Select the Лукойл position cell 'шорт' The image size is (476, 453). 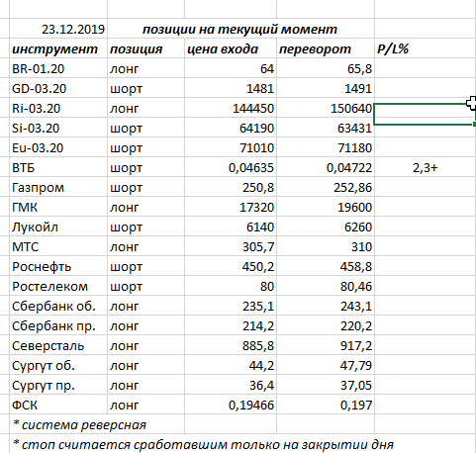coord(145,226)
